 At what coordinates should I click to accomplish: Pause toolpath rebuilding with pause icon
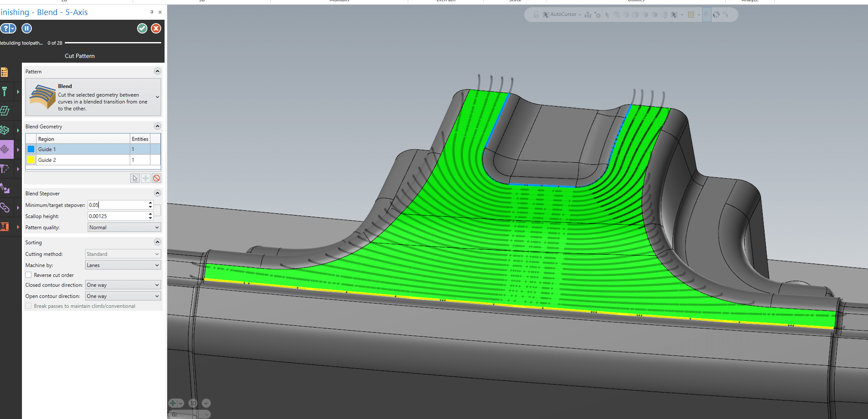pyautogui.click(x=27, y=28)
